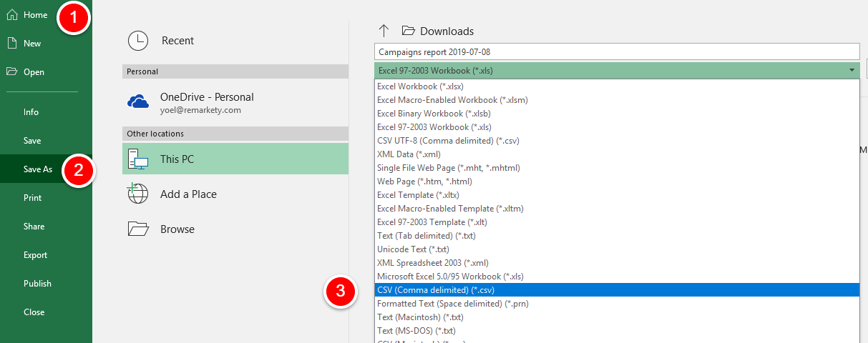Choose Unicode Text (*.txt) format
The image size is (868, 343).
616,249
